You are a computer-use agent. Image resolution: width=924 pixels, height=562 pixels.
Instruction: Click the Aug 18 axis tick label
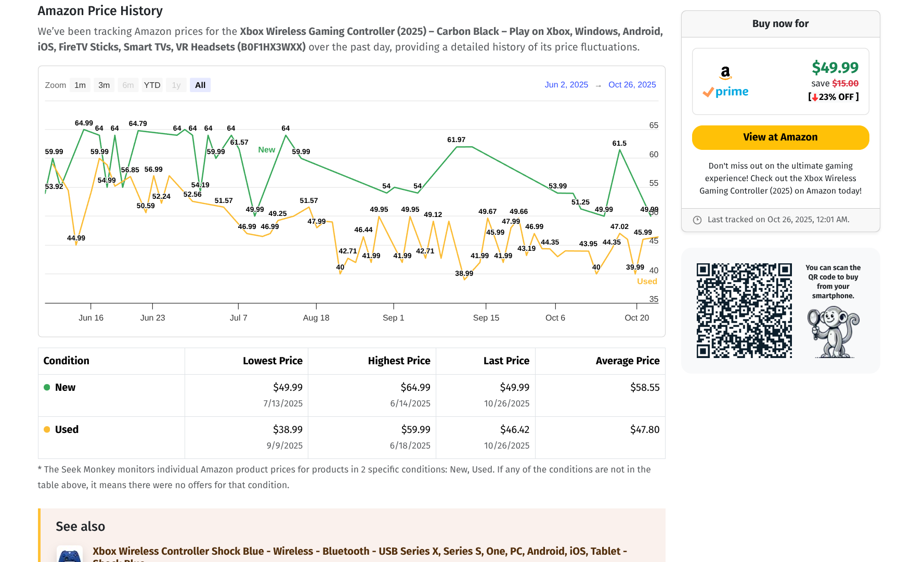click(x=316, y=318)
